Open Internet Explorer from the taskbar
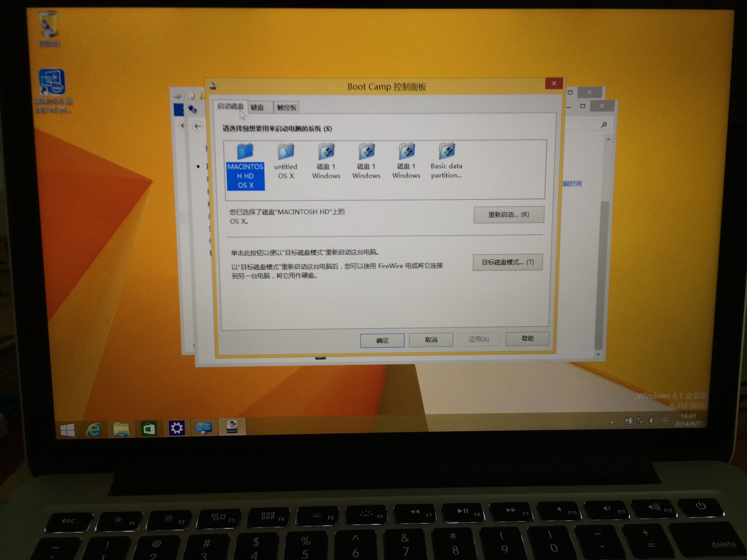Image resolution: width=747 pixels, height=560 pixels. [94, 429]
